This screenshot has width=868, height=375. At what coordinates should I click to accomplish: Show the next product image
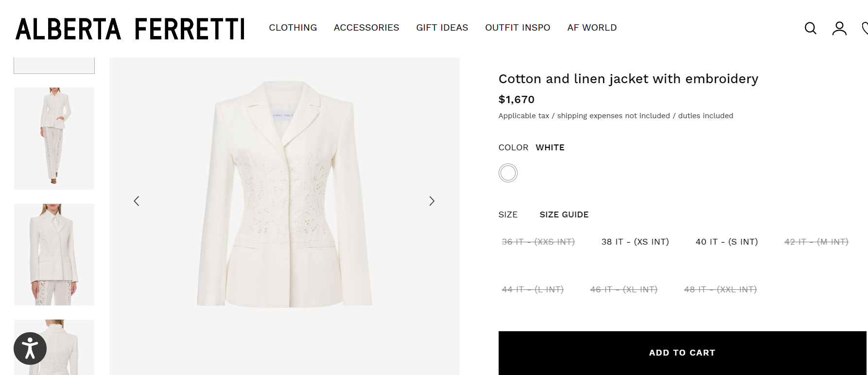click(432, 201)
